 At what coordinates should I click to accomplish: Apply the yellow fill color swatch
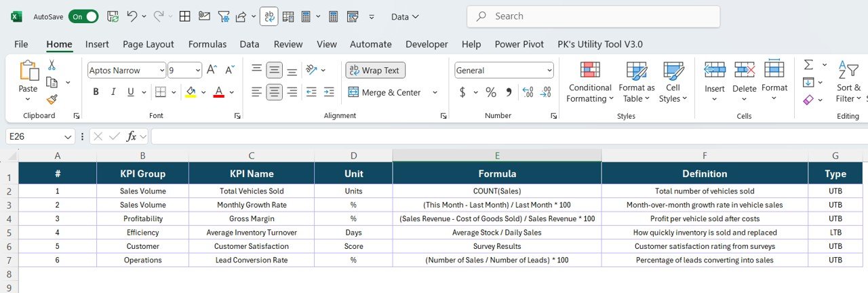pos(191,92)
